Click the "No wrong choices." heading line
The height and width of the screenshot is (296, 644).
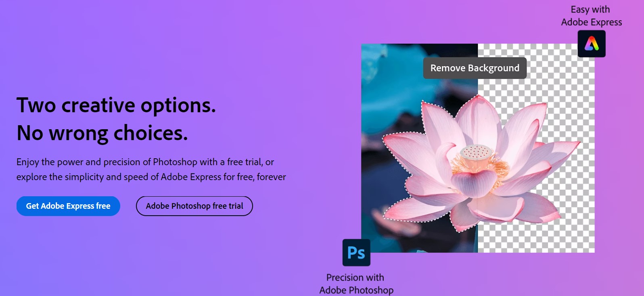102,133
